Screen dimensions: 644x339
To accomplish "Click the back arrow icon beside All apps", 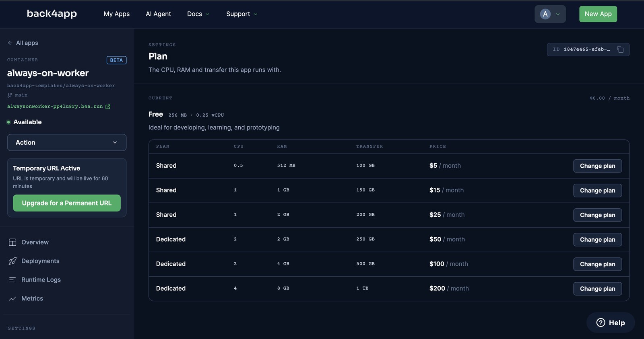I will pos(10,43).
